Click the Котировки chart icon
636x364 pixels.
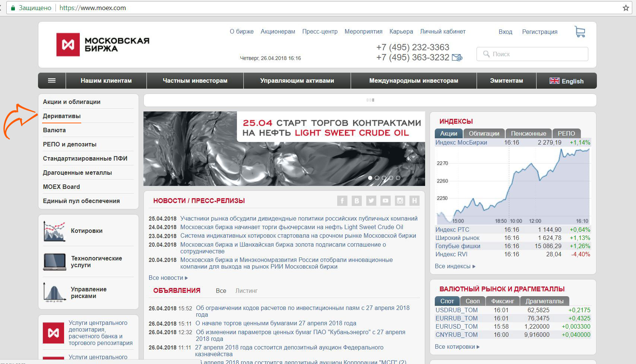pos(54,231)
